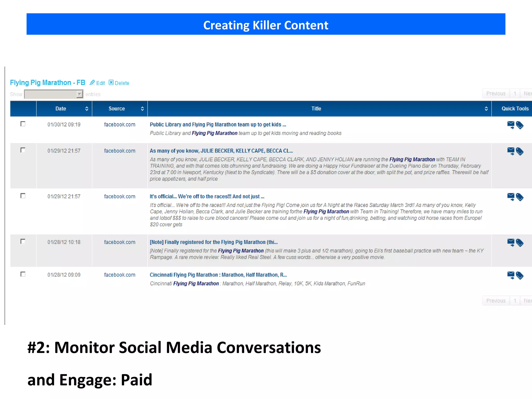Image resolution: width=532 pixels, height=399 pixels.
Task: Sort the table by the Date column
Action: (64, 109)
